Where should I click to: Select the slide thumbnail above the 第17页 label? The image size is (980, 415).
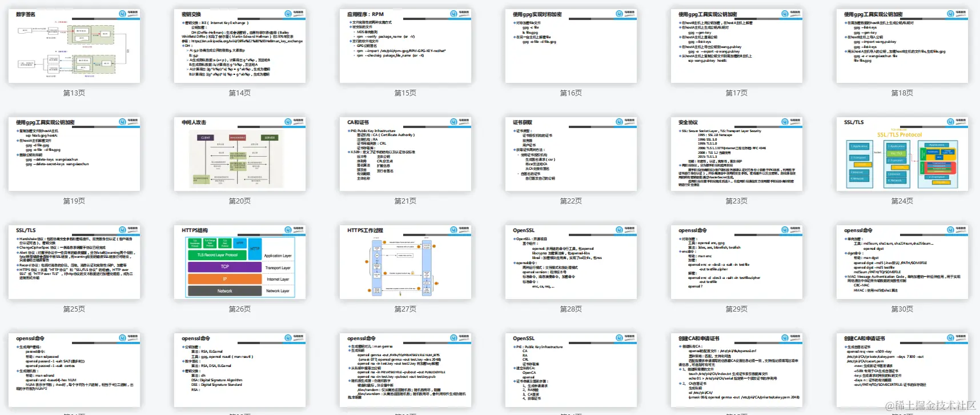tap(737, 46)
